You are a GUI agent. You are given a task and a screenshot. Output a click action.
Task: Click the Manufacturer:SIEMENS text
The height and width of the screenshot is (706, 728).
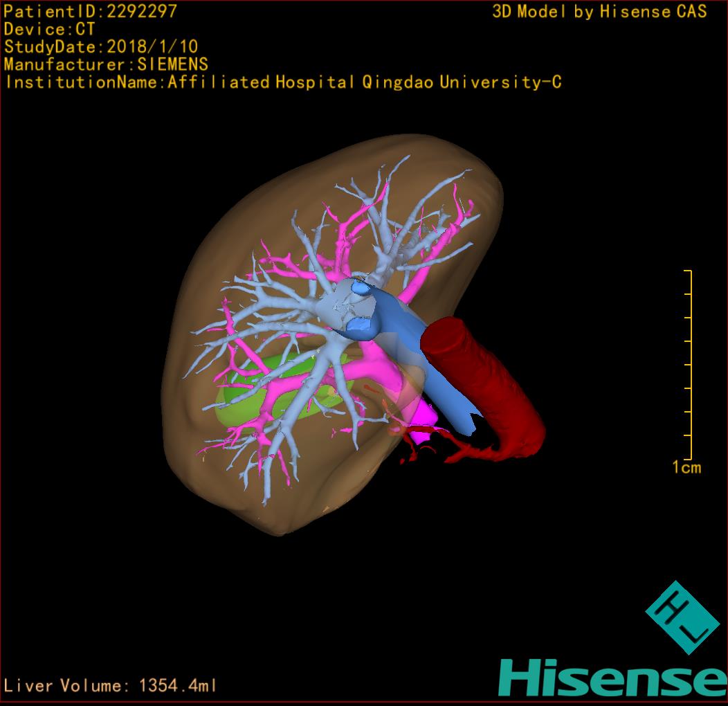coord(106,64)
